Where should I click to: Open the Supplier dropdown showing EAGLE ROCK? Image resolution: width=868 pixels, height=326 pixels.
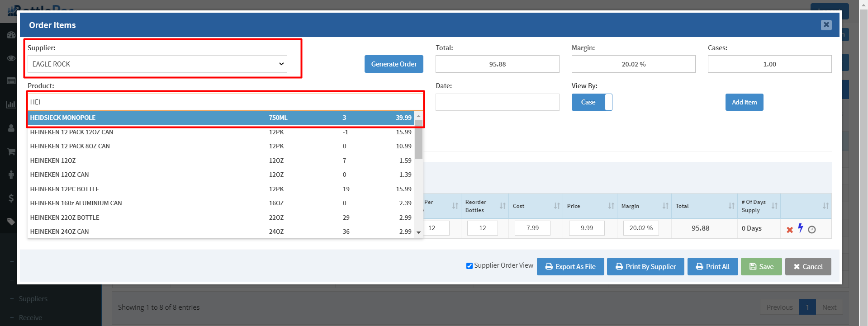click(x=157, y=64)
